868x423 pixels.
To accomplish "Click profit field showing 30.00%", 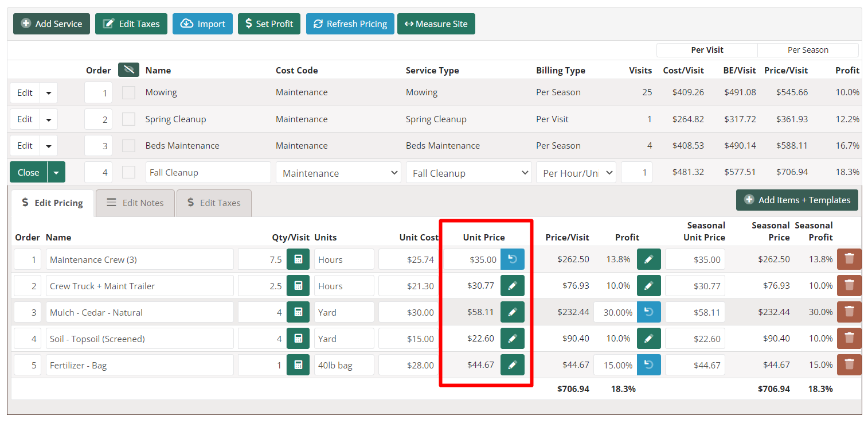I will (x=615, y=312).
